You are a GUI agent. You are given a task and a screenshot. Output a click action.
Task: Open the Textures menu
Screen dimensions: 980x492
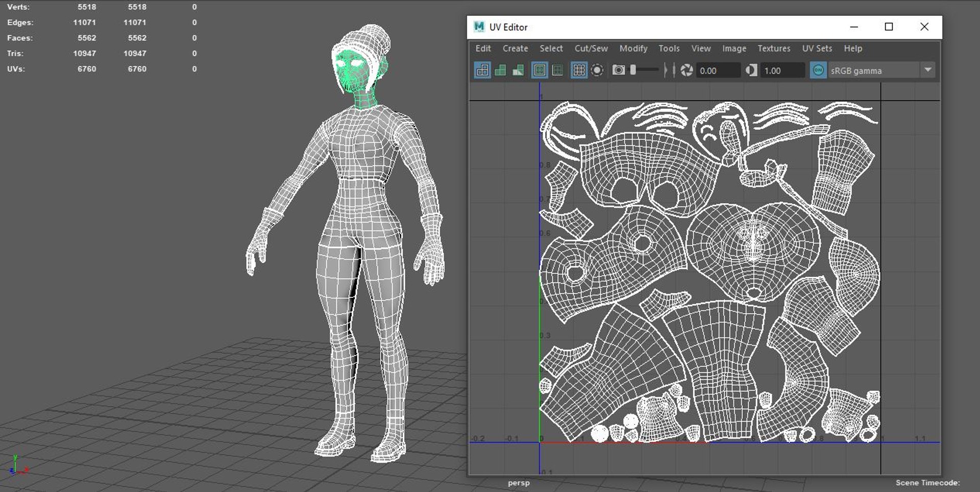point(774,49)
